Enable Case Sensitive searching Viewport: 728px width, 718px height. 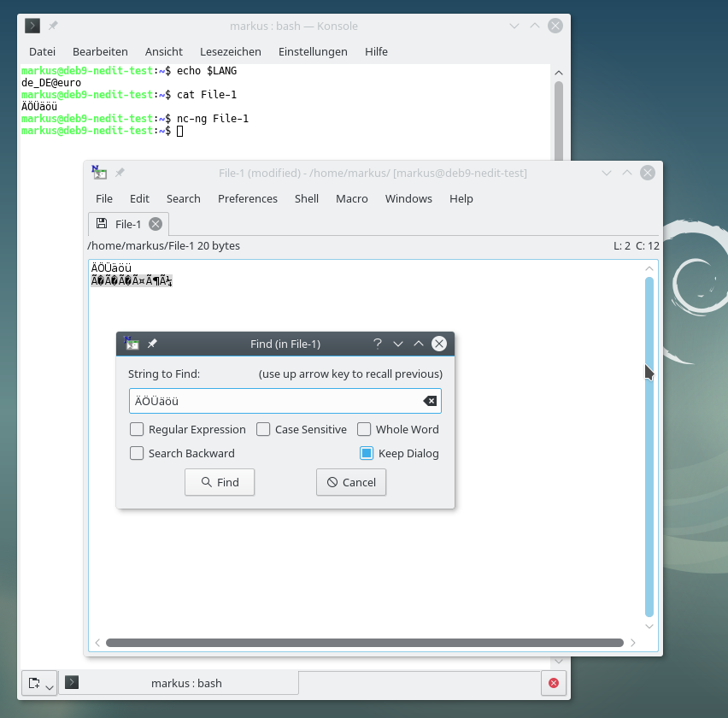263,429
